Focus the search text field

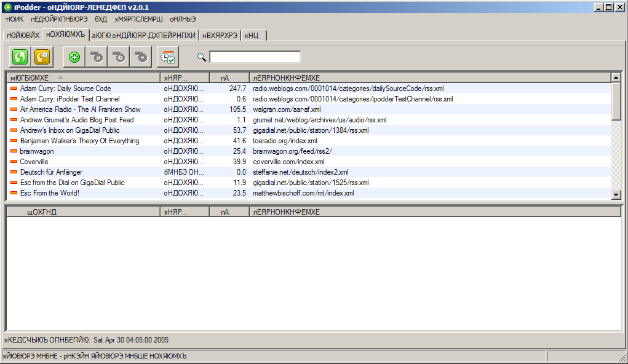tap(255, 57)
